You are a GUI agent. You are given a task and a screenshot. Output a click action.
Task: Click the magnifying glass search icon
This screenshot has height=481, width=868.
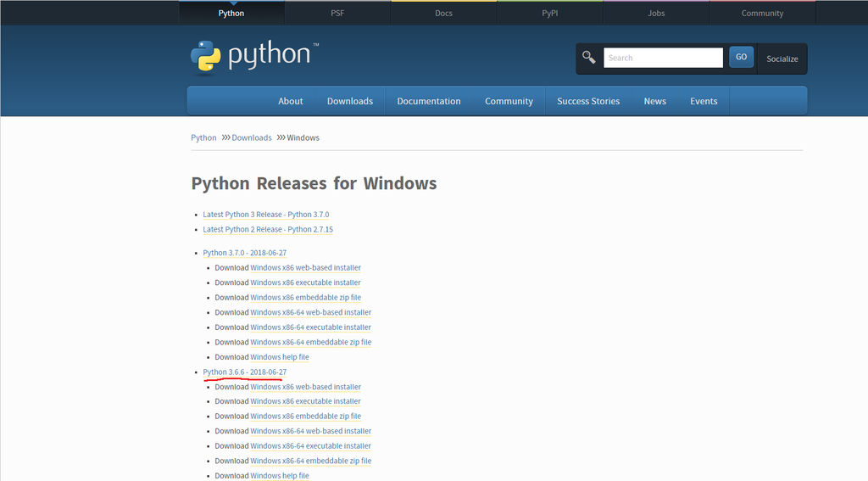588,57
